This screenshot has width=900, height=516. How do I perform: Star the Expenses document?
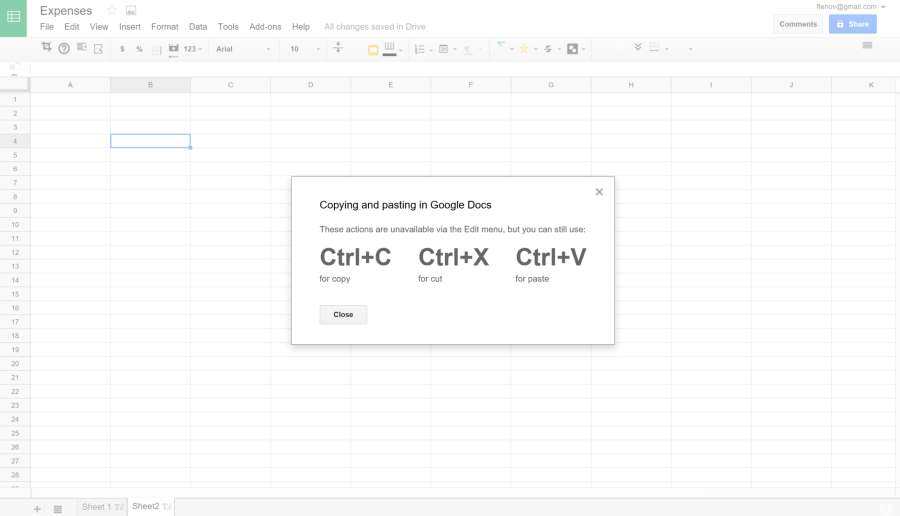pyautogui.click(x=112, y=10)
